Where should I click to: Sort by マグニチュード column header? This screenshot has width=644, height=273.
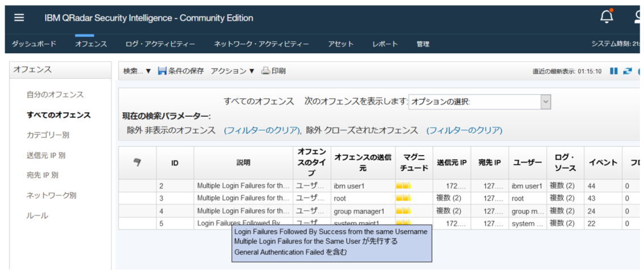(414, 163)
